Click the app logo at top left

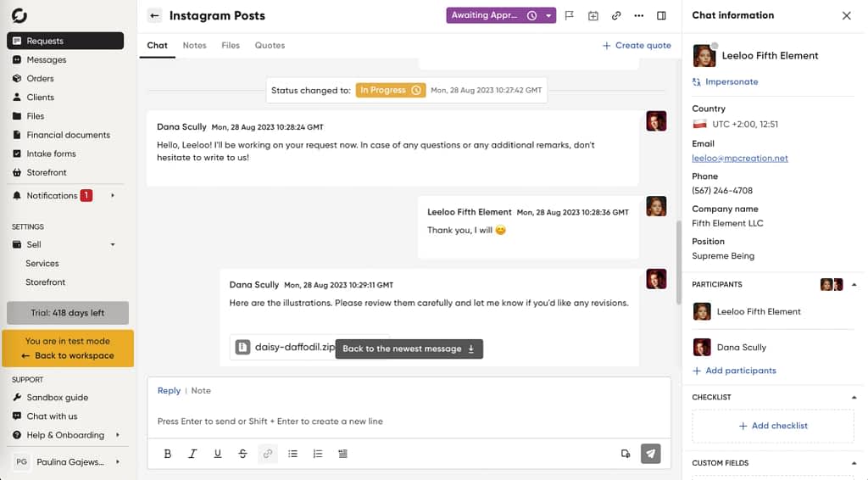coord(19,15)
